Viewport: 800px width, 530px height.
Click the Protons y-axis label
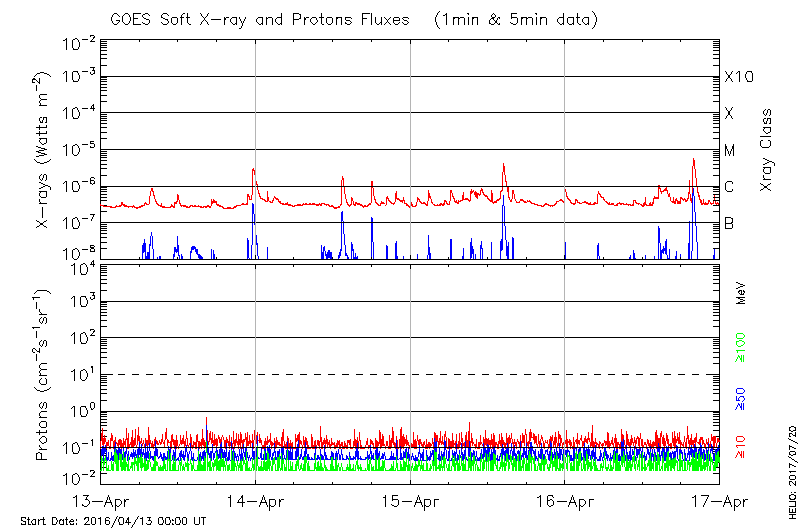tap(43, 375)
